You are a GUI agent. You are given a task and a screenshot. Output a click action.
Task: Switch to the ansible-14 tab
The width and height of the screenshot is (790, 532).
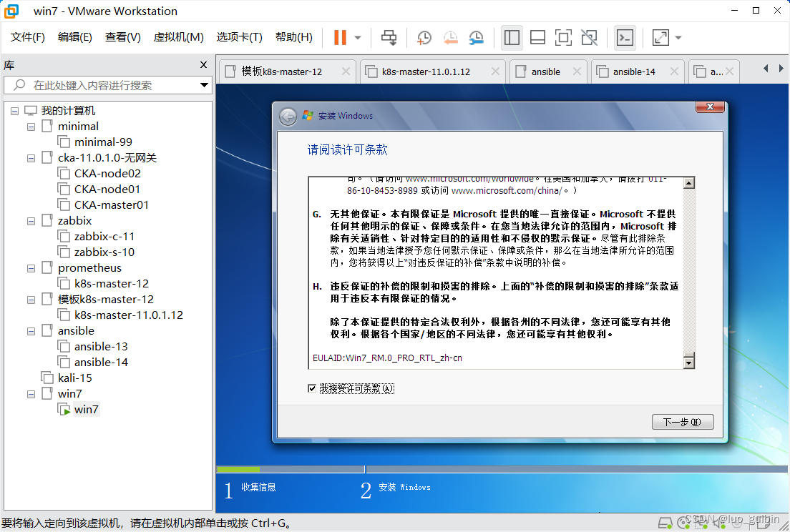634,72
